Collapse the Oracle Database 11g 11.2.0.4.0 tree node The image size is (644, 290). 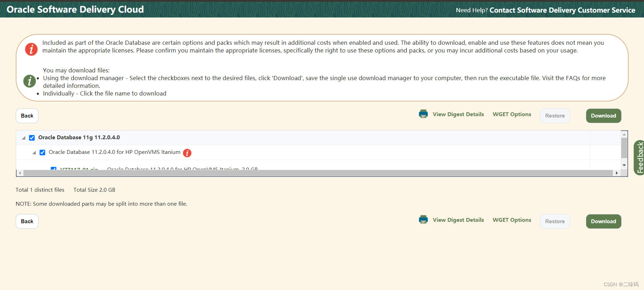(23, 138)
